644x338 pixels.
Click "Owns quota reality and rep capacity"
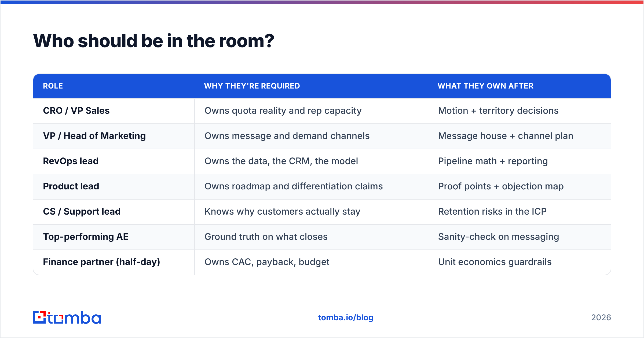(283, 111)
